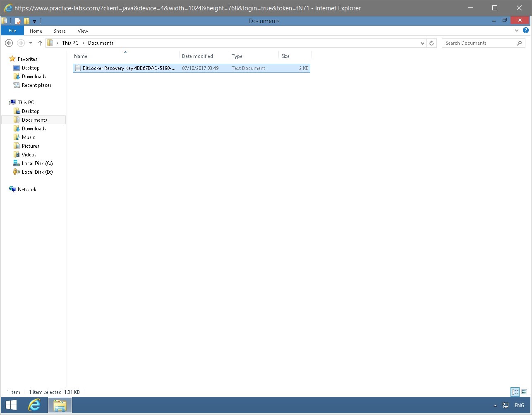Open the BitLocker Recovery Key text file
532x415 pixels.
125,68
